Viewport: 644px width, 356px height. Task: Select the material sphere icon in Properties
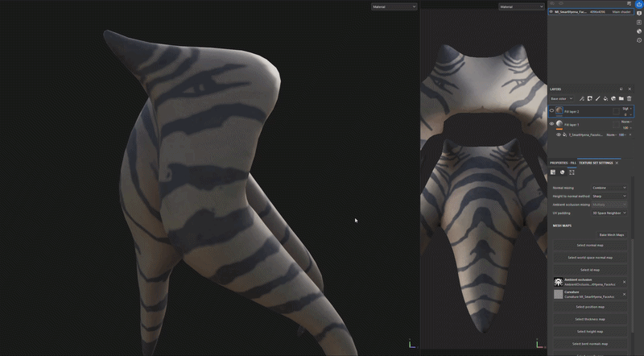tap(562, 172)
